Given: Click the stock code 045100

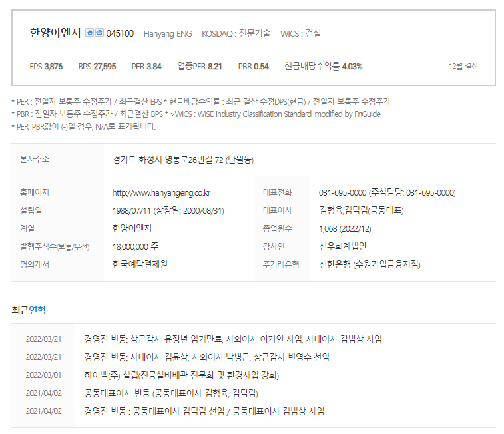Looking at the screenshot, I should coord(120,33).
